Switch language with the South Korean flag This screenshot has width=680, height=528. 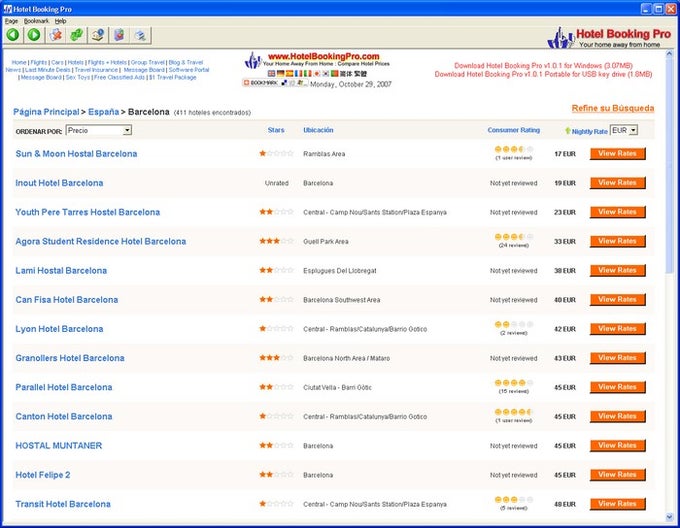pyautogui.click(x=325, y=74)
